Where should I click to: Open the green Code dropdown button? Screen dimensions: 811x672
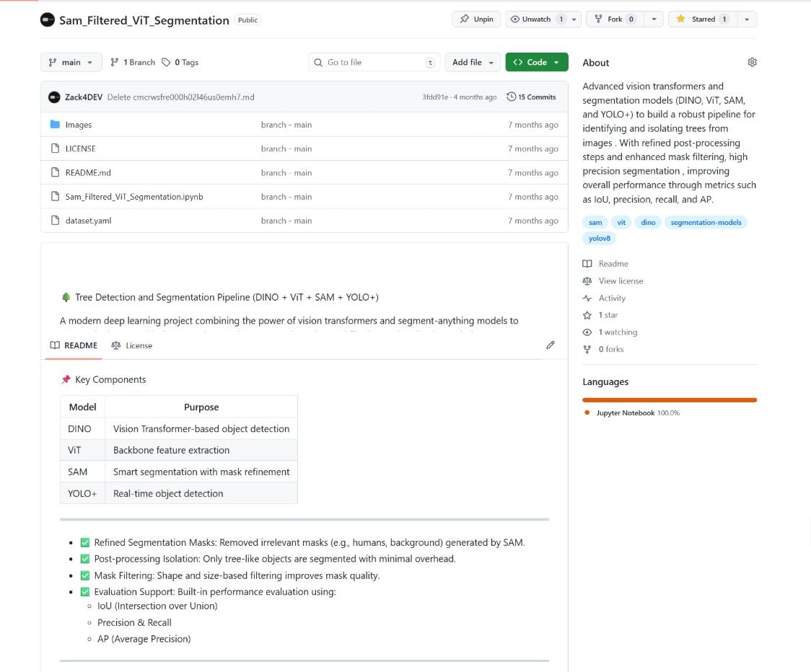[536, 62]
